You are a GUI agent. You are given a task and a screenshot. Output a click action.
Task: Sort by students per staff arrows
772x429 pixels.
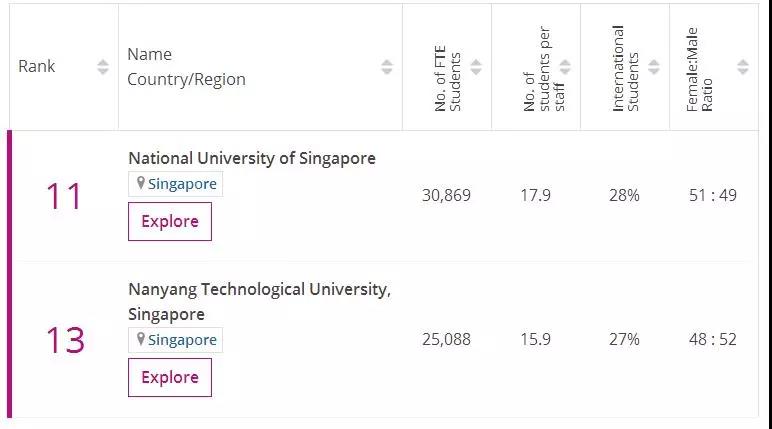coord(565,67)
